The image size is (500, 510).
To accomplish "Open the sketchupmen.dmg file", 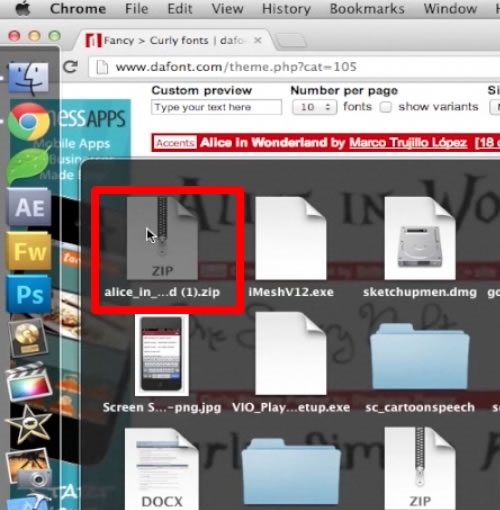I will (x=420, y=247).
